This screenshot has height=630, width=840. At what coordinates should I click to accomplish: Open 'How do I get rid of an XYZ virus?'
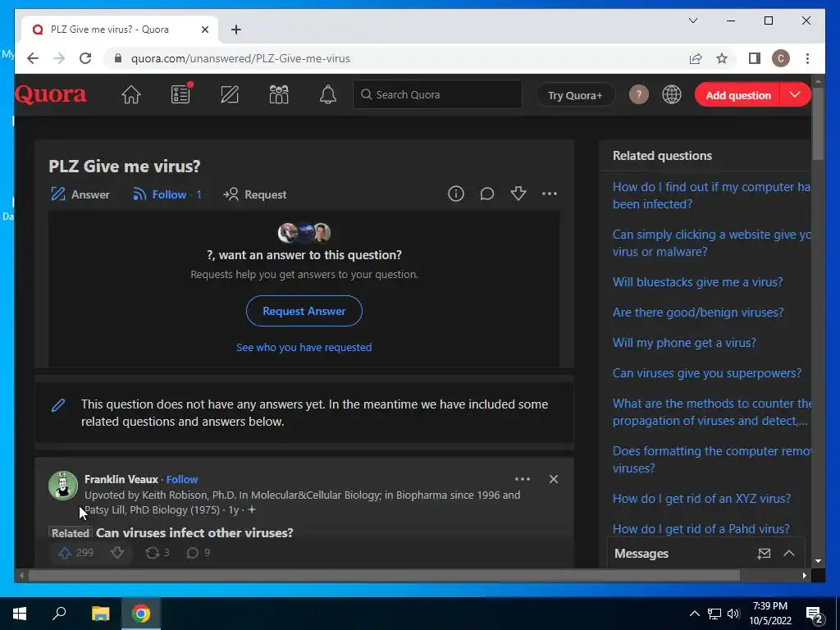[701, 498]
